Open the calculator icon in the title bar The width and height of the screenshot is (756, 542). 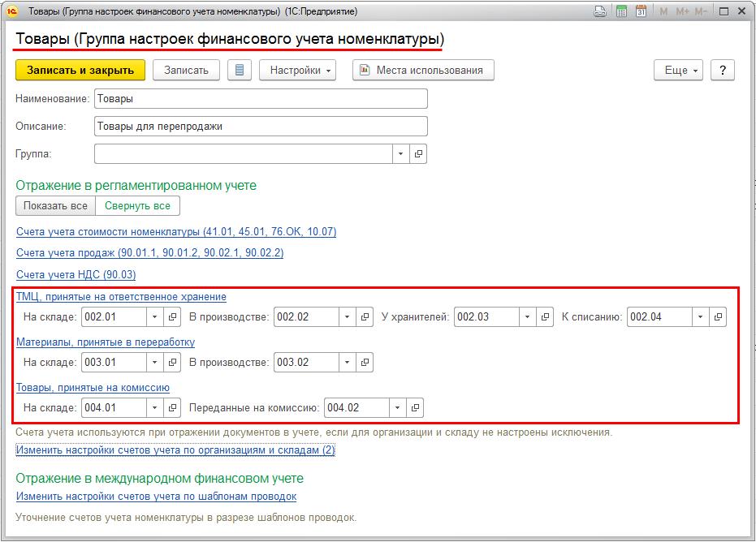click(x=621, y=11)
